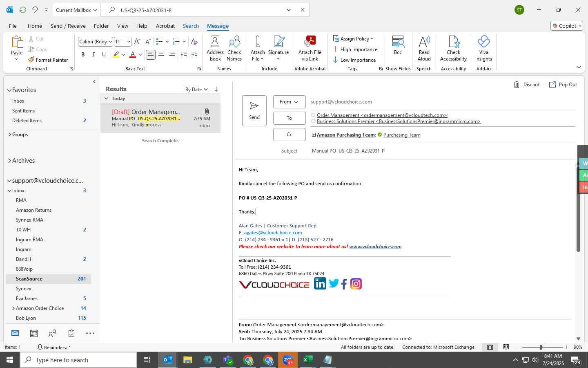This screenshot has width=588, height=368.
Task: Open the font name Calibri dropdown
Action: coord(110,42)
